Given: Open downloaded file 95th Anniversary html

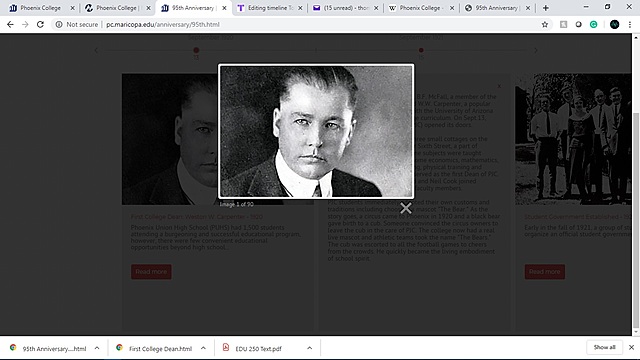Looking at the screenshot, I should (x=48, y=349).
